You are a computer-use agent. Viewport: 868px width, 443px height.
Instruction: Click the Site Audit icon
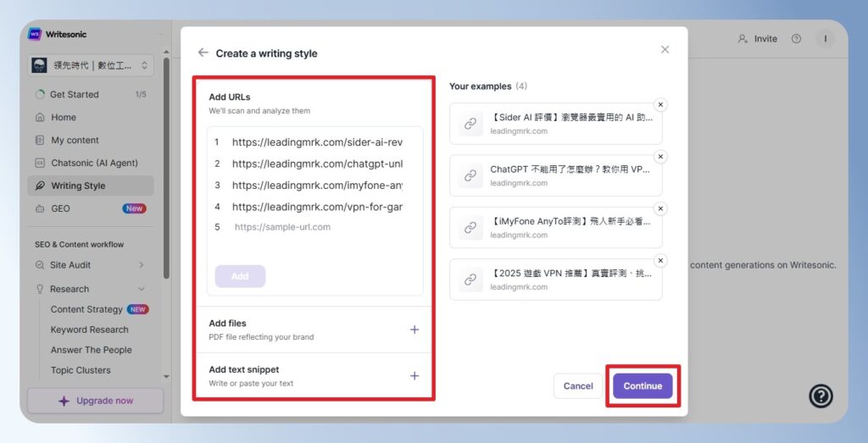(40, 265)
